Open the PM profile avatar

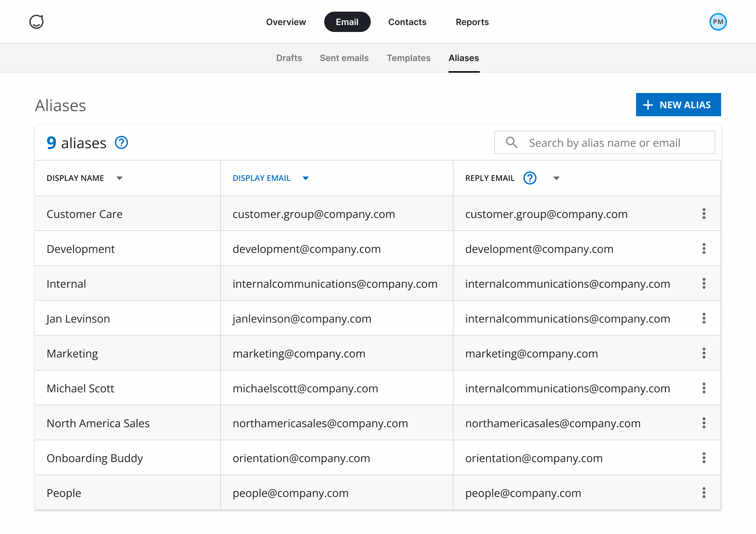coord(717,22)
